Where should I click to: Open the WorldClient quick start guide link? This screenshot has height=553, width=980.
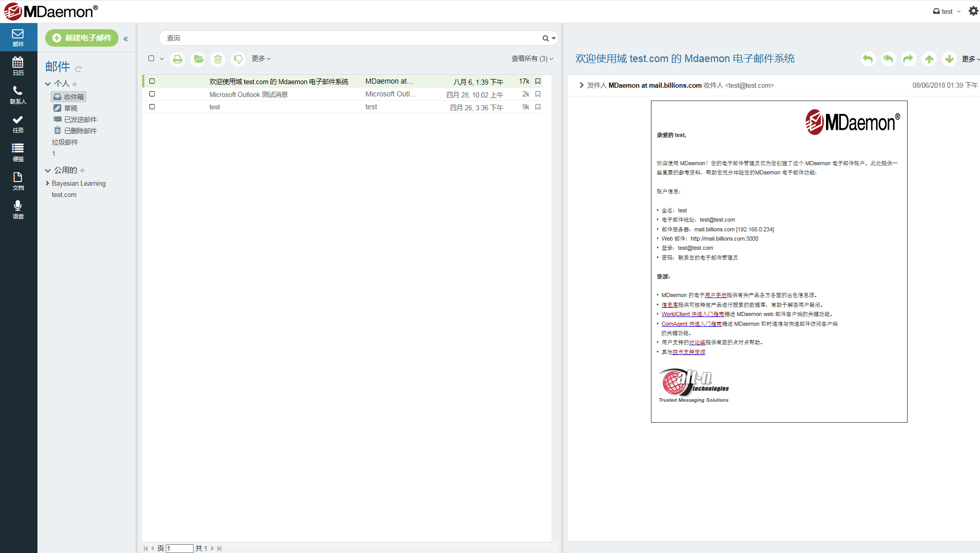[x=692, y=314]
